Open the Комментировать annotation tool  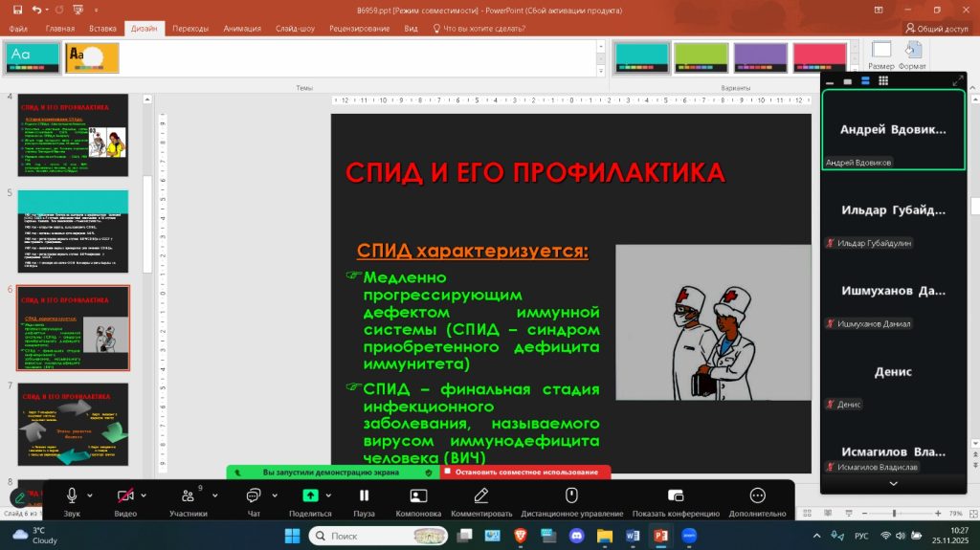[x=480, y=495]
